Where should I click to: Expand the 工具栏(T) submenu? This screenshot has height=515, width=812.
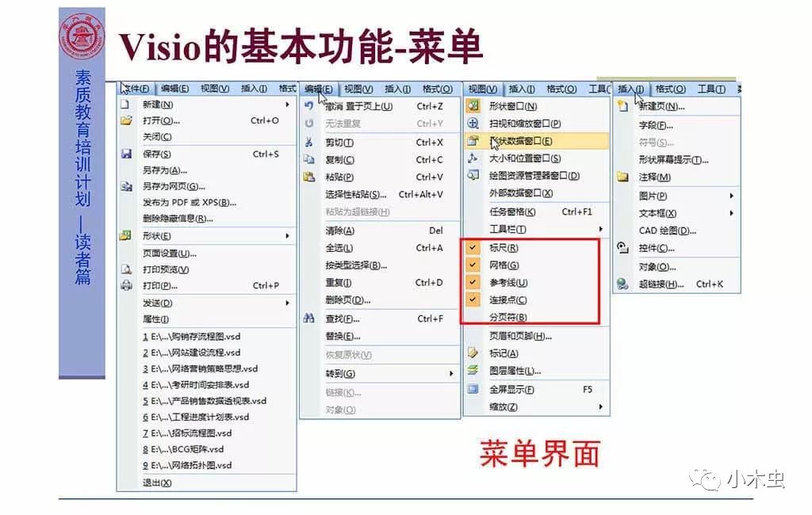click(600, 229)
